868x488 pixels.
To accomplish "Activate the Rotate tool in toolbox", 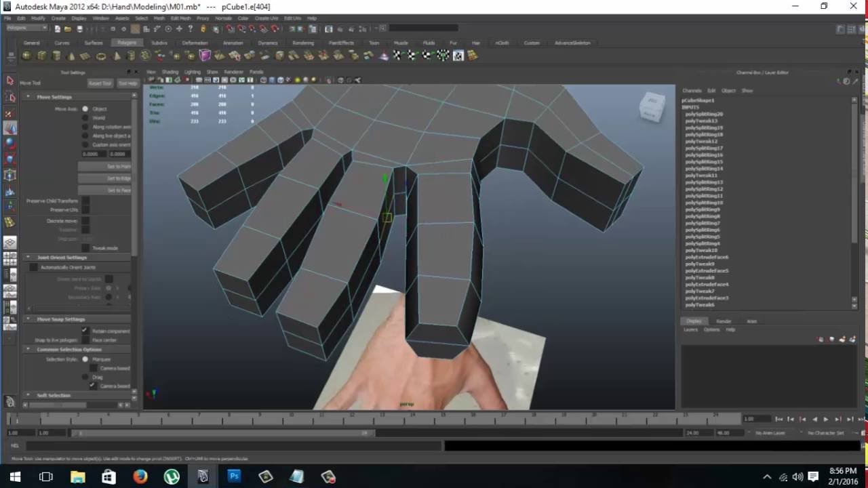I will click(x=9, y=143).
